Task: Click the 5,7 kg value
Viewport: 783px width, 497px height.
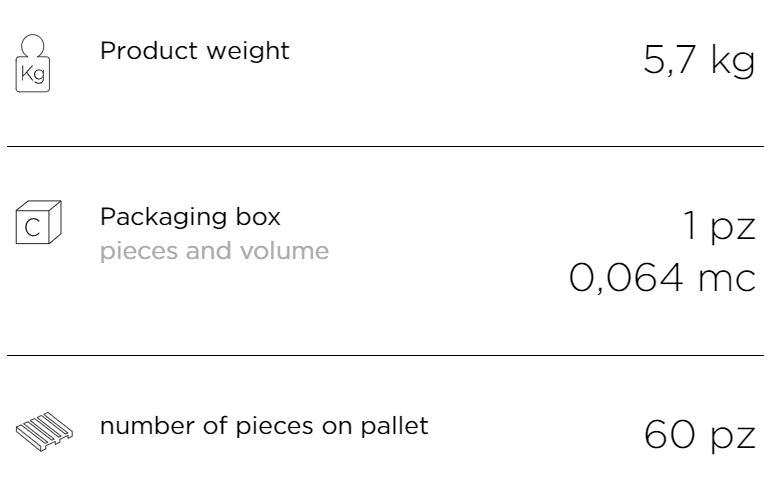Action: click(699, 60)
